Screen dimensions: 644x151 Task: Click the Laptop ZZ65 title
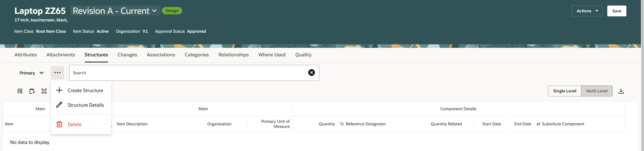tap(40, 11)
